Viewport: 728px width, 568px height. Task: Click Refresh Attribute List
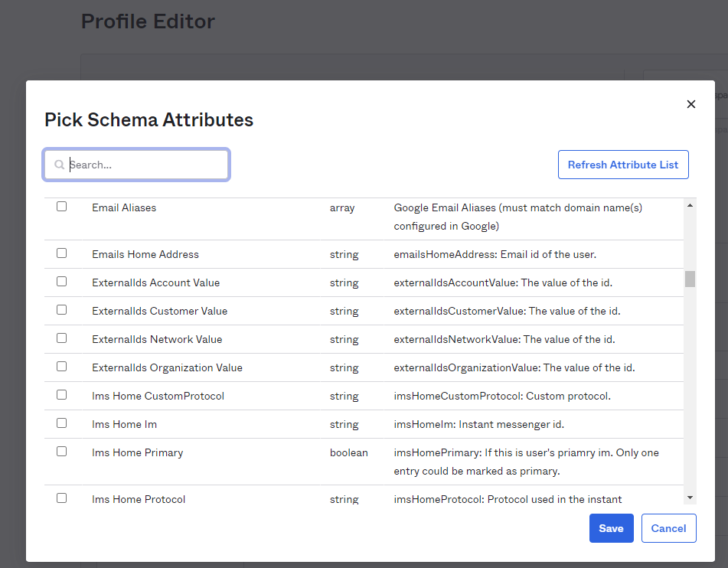tap(623, 164)
